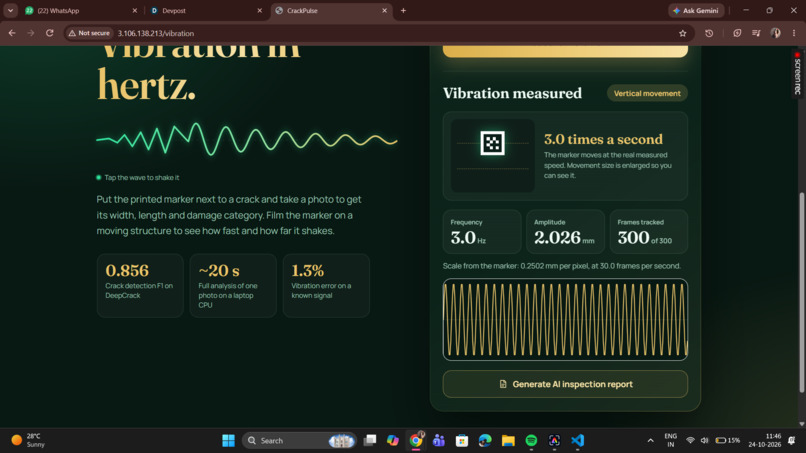Click the page vertical scrollbar
This screenshot has height=453, width=806.
801,293
